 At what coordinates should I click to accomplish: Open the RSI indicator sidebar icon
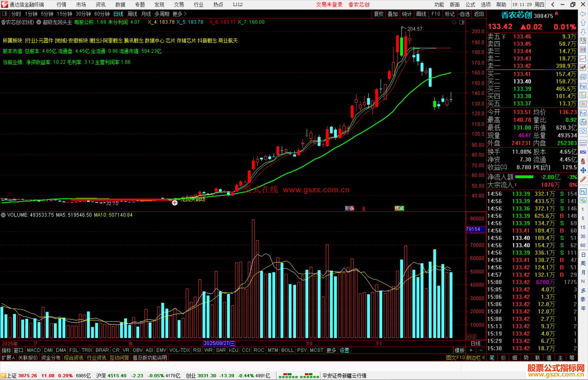583,152
